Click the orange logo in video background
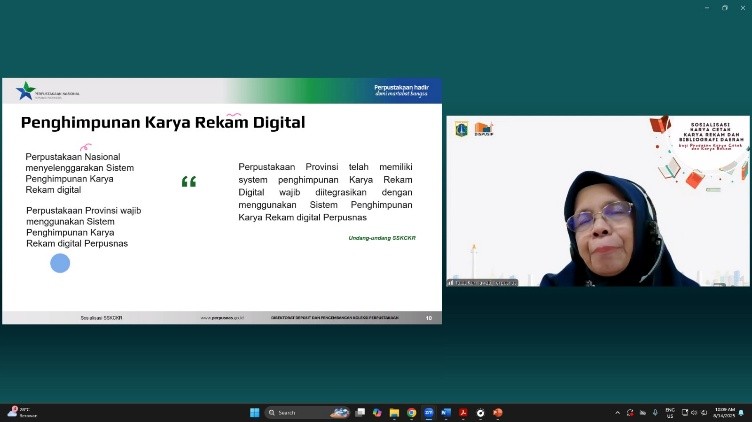 coord(483,129)
